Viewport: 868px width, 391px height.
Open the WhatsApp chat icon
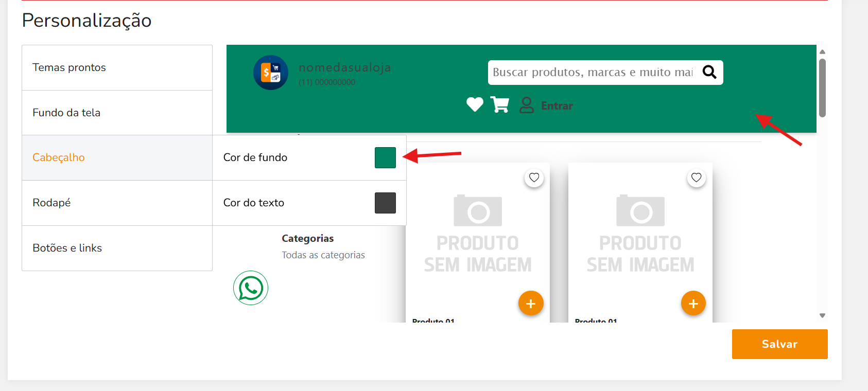[x=251, y=288]
